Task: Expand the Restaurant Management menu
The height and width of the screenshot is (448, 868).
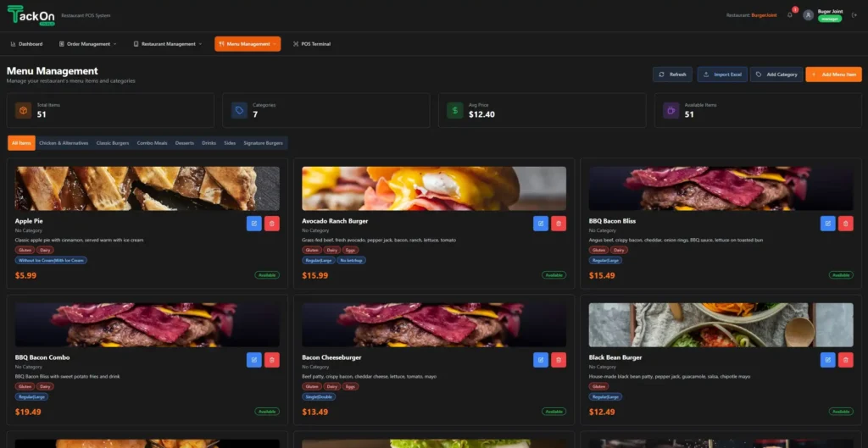Action: pos(168,44)
